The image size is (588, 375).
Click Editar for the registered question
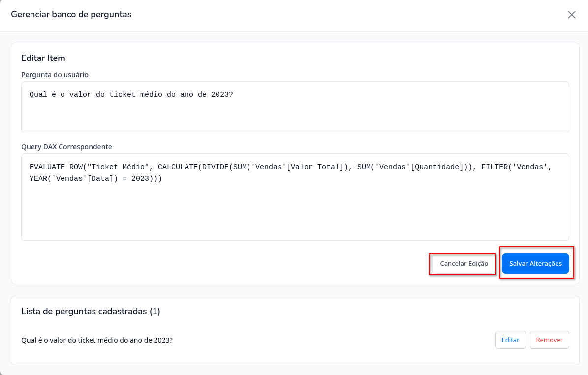point(510,340)
